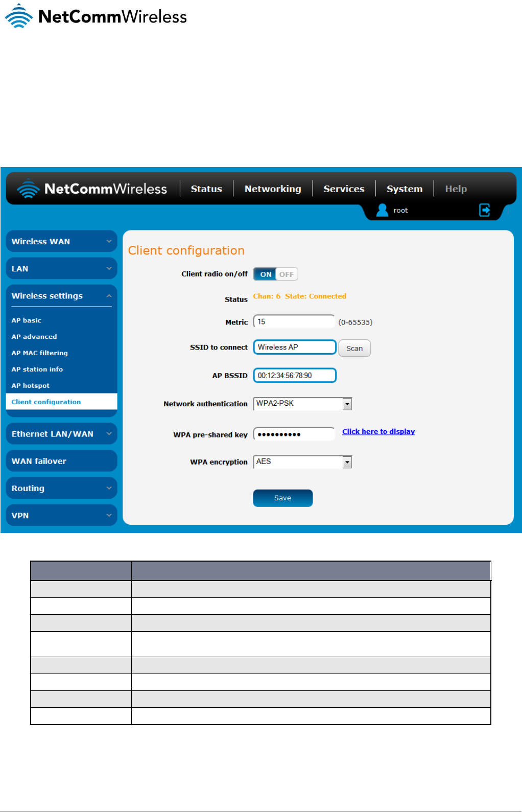The image size is (522, 812).
Task: Open the Services menu
Action: tap(344, 189)
